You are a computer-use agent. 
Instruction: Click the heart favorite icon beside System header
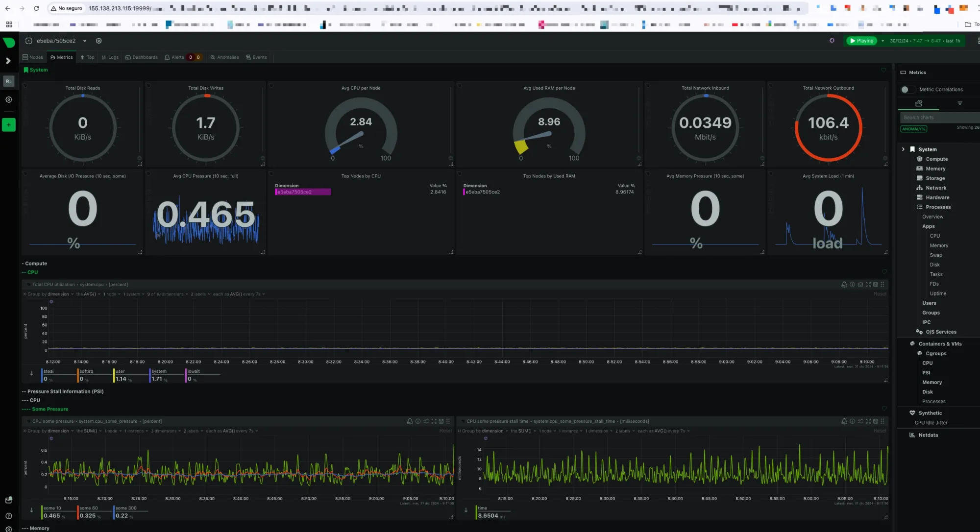coord(883,71)
